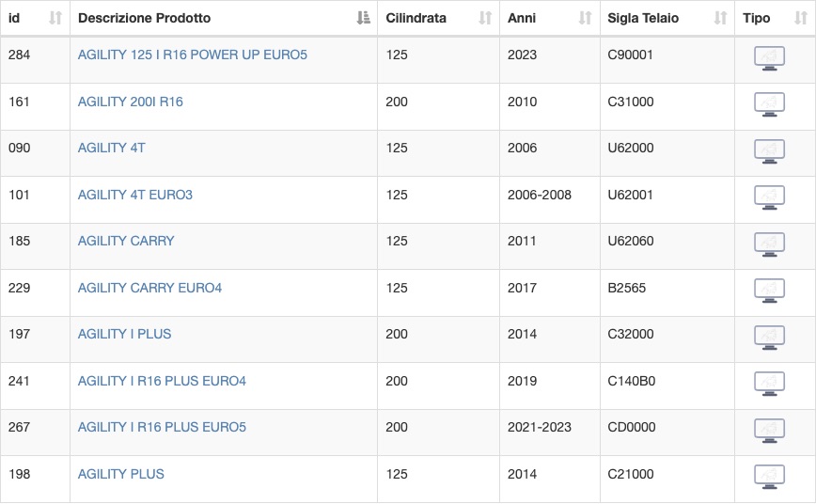This screenshot has height=504, width=816.
Task: Open the monitor icon in the AGILITY PLUS row
Action: coord(769,478)
